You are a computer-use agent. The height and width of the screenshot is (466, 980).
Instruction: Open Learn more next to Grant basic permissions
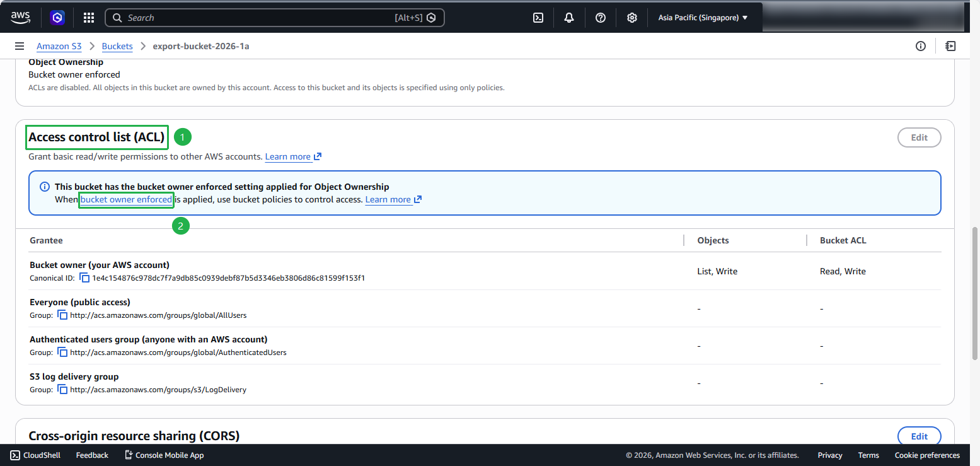pos(293,156)
